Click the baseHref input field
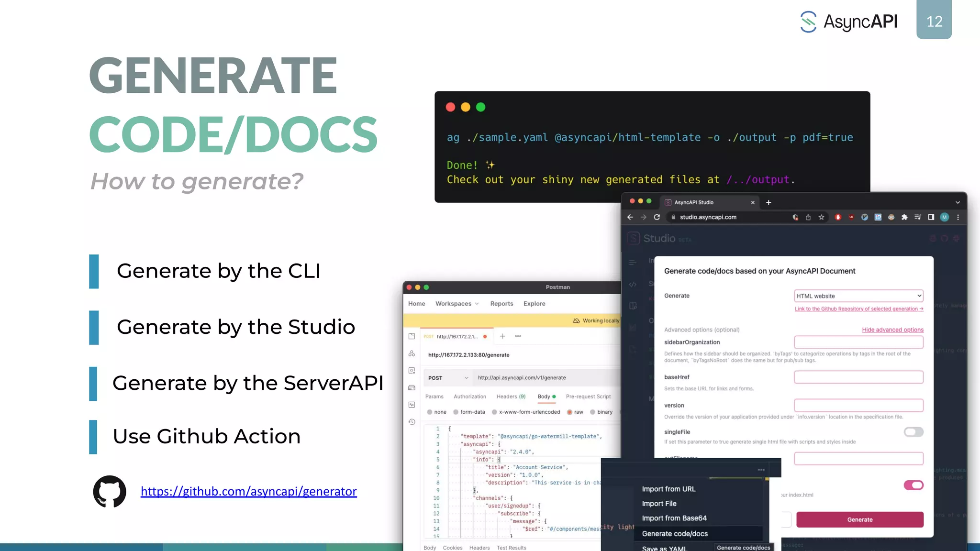Image resolution: width=980 pixels, height=551 pixels. tap(858, 377)
